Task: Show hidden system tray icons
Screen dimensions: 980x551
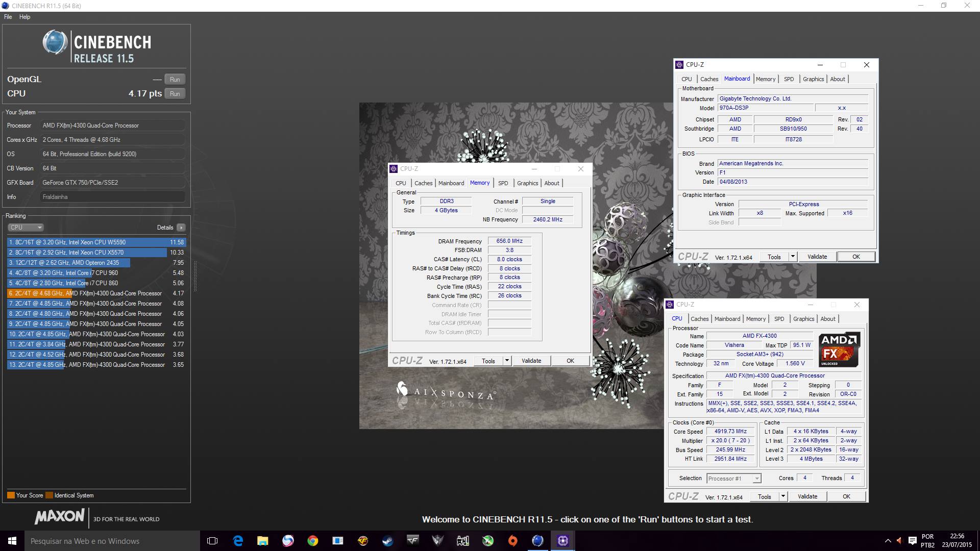Action: click(888, 541)
